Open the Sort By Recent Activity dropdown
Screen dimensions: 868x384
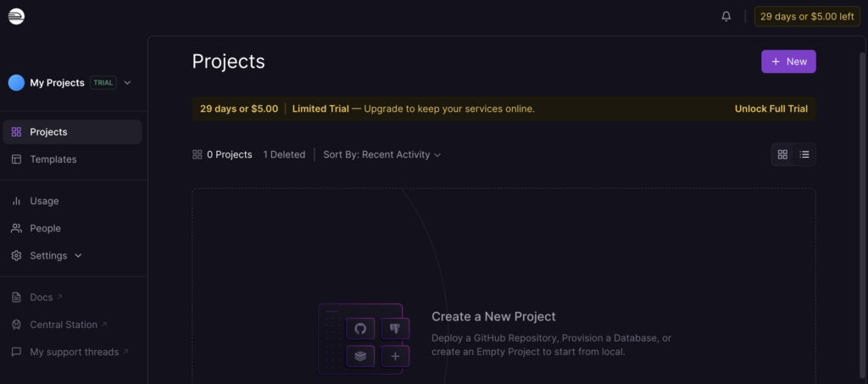pos(381,154)
